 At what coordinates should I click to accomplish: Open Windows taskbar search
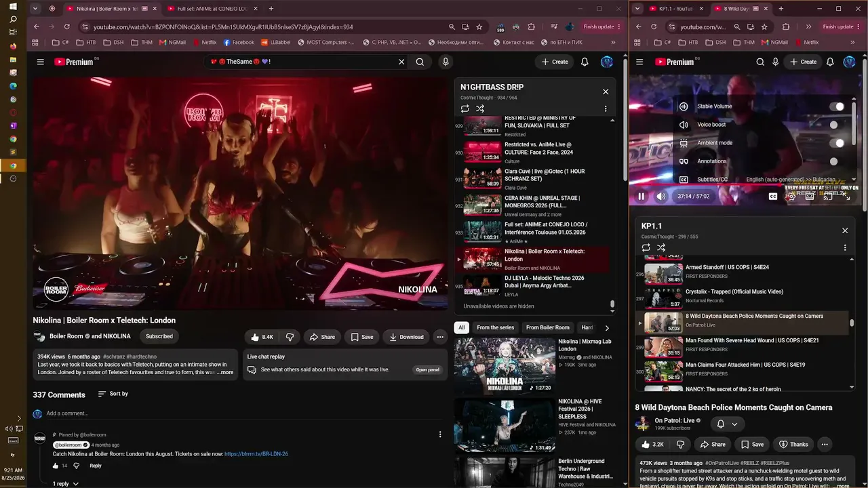pos(13,20)
